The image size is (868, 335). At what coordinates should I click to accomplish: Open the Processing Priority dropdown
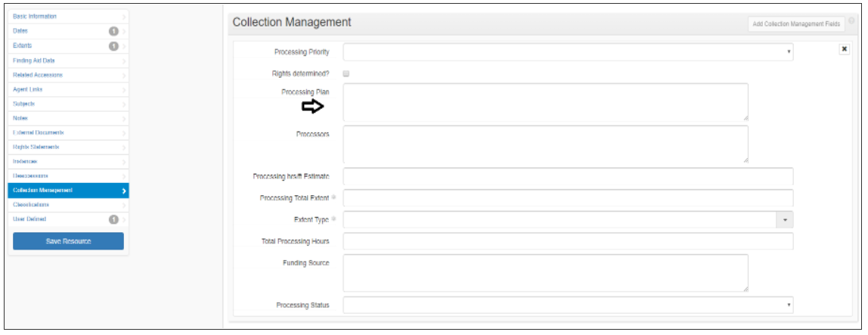pos(568,52)
